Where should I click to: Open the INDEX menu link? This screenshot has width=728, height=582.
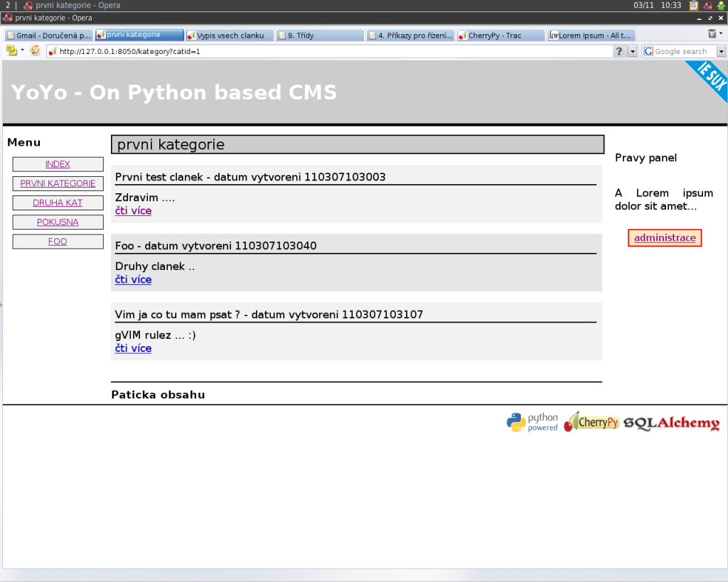(58, 164)
